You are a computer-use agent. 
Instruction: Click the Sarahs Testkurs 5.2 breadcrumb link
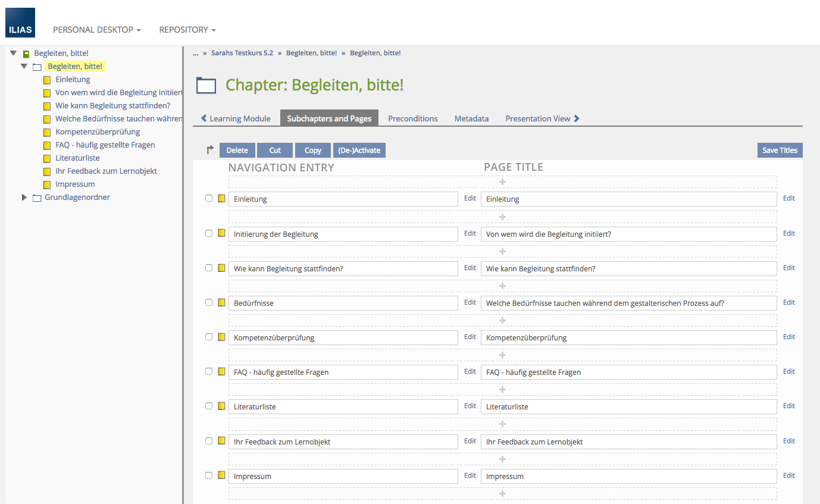[x=242, y=53]
